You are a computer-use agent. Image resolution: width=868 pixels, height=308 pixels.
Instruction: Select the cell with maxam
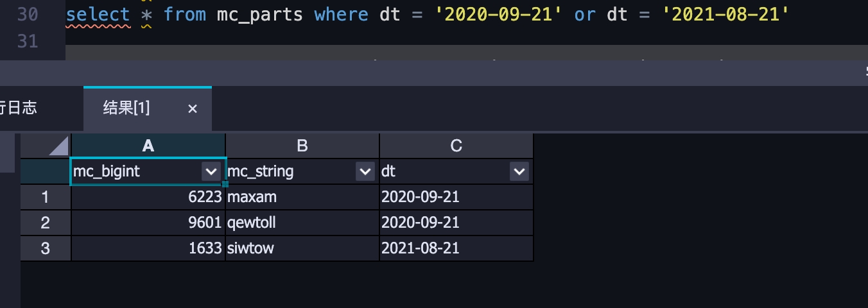[x=302, y=197]
